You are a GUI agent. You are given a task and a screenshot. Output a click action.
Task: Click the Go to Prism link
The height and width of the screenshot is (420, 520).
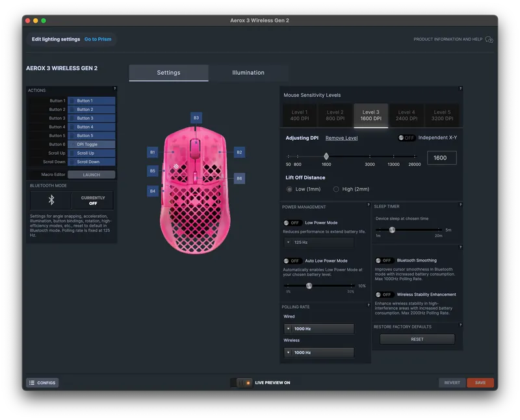click(x=98, y=39)
